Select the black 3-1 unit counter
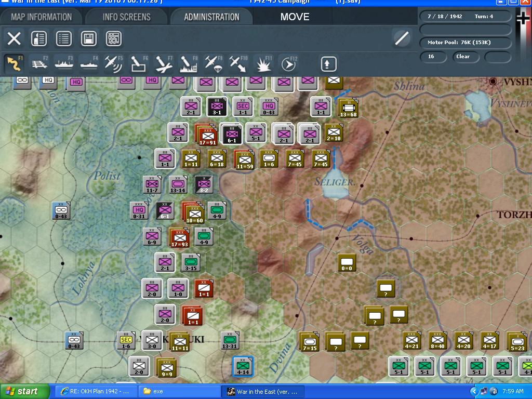The image size is (532, 399). (x=217, y=107)
